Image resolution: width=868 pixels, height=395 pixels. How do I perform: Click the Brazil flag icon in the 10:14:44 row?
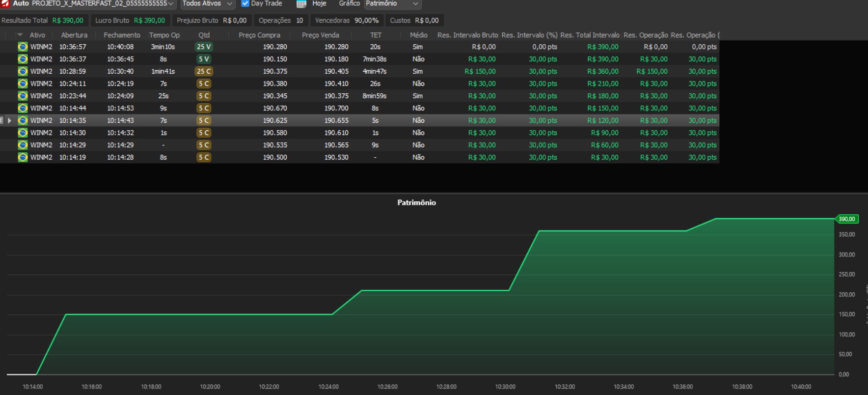(23, 108)
